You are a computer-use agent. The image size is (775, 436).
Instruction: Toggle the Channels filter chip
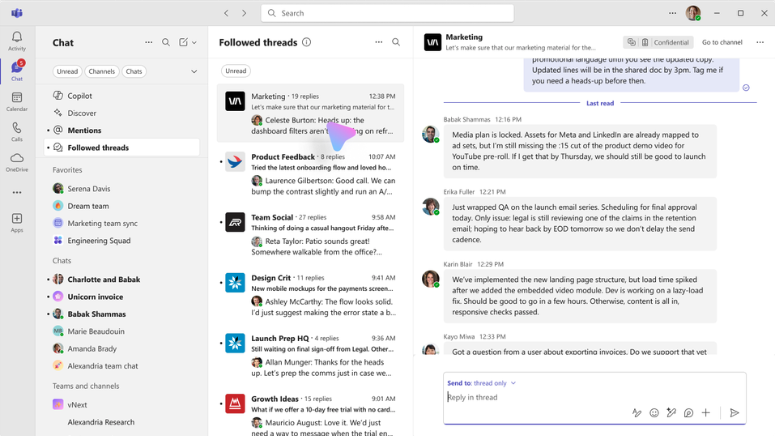point(101,71)
